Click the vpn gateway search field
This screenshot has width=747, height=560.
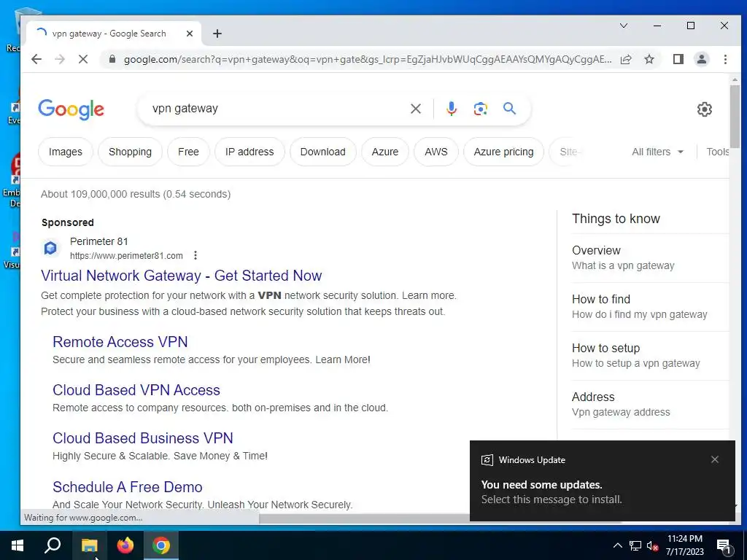pyautogui.click(x=276, y=109)
